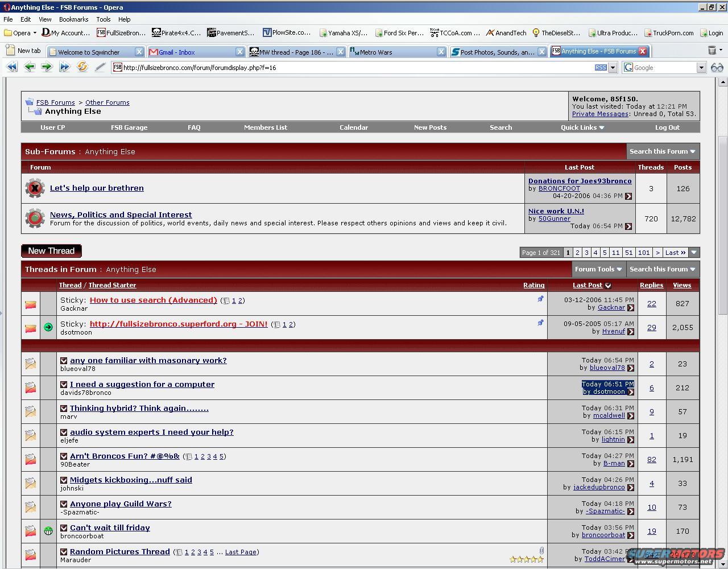Open the closed tabs trash can
The height and width of the screenshot is (569, 728).
712,51
